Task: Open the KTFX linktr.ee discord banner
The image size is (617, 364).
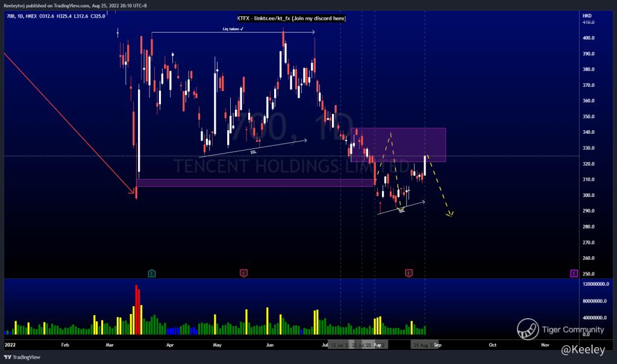Action: (291, 18)
